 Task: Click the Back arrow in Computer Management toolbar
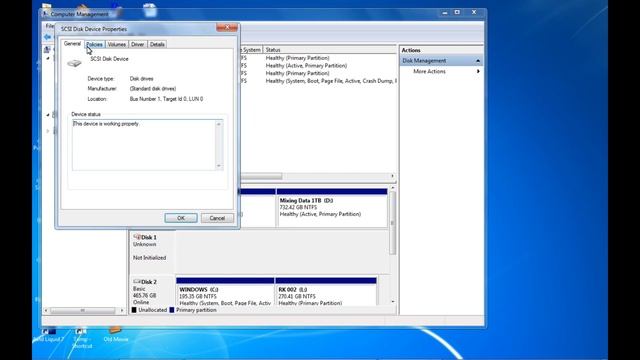[47, 37]
